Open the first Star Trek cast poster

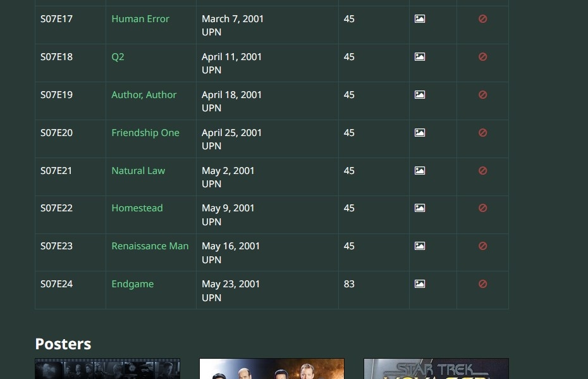107,369
